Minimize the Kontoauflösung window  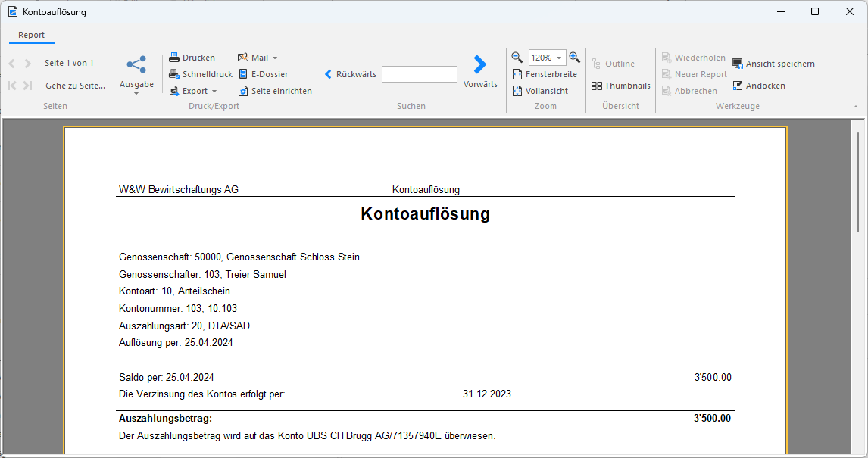tap(781, 11)
